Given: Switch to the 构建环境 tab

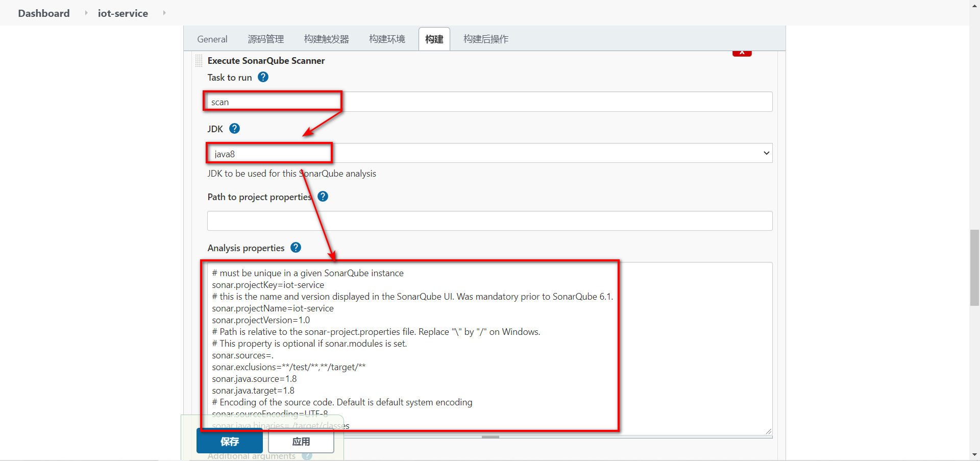Looking at the screenshot, I should 387,39.
